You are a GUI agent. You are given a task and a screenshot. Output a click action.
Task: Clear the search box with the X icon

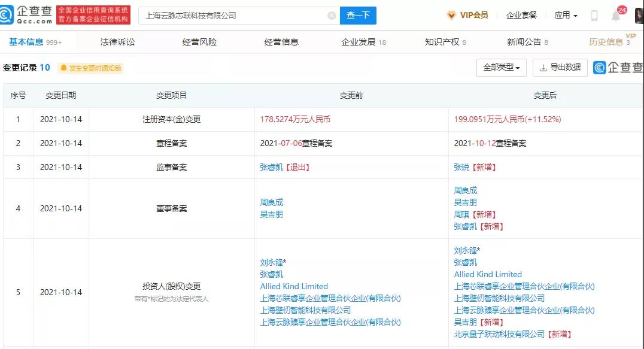tap(332, 16)
